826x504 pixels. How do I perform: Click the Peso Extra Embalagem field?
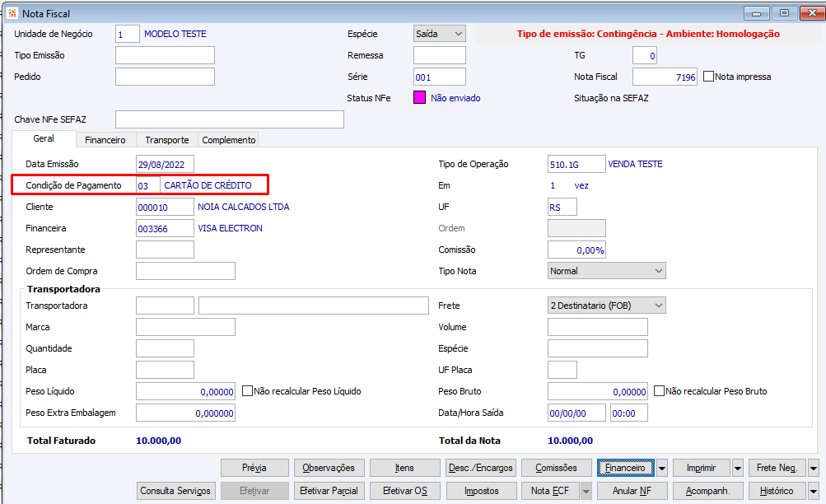coord(185,413)
